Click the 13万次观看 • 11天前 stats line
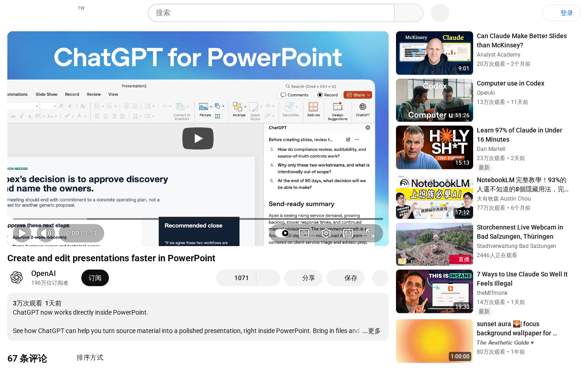The height and width of the screenshot is (368, 588). tap(503, 102)
